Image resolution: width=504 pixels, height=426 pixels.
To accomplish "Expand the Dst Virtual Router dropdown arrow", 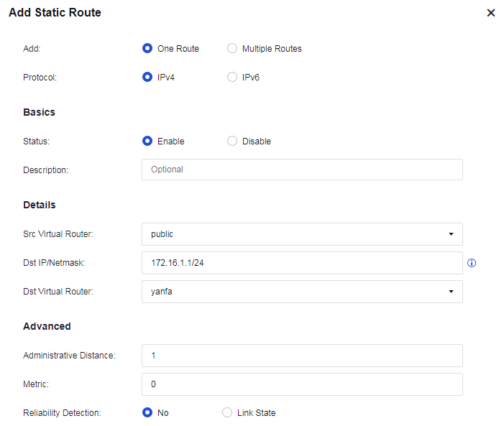I will [x=451, y=292].
